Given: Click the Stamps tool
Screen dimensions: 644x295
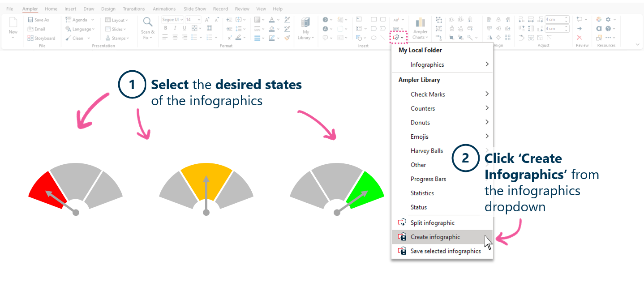Looking at the screenshot, I should [117, 38].
